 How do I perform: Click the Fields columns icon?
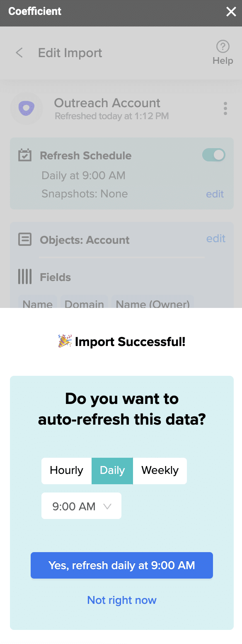pos(25,277)
